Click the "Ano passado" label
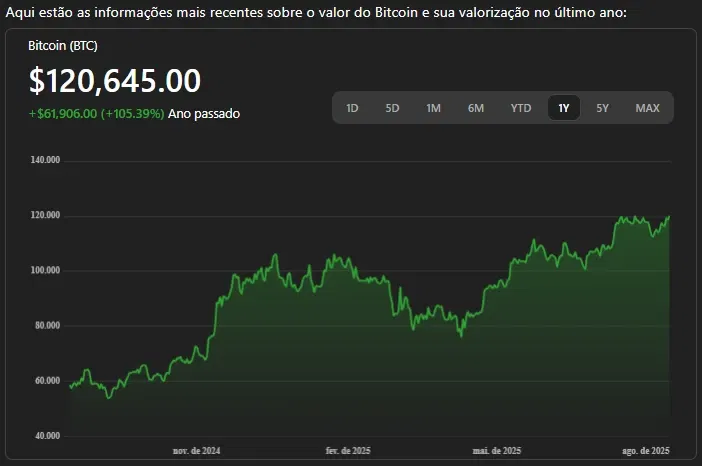702x466 pixels. pos(204,113)
